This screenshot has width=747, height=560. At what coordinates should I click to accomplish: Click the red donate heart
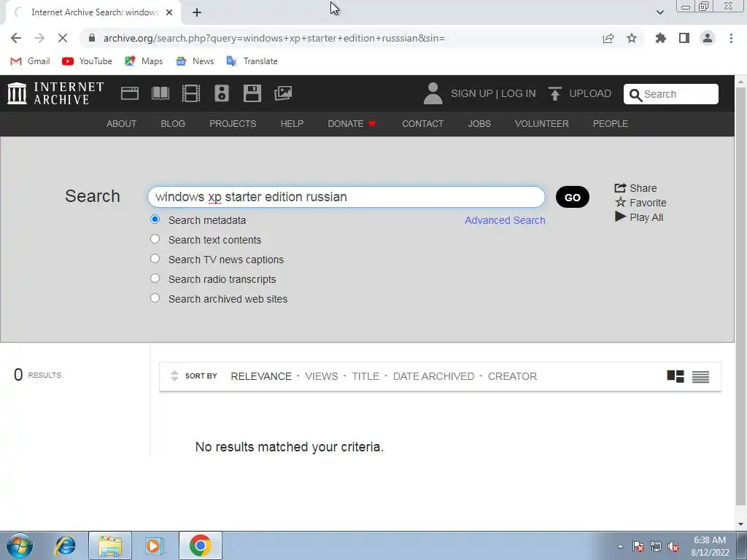pyautogui.click(x=372, y=124)
